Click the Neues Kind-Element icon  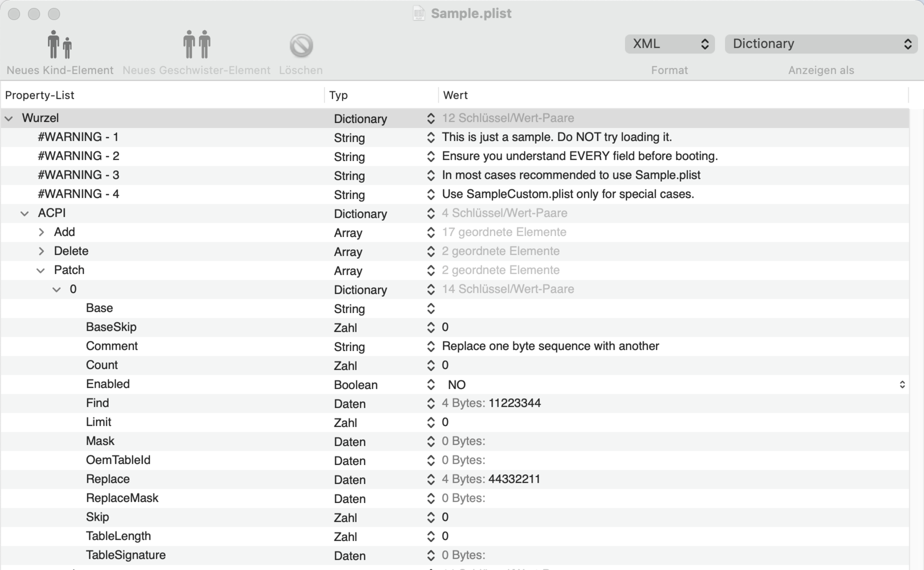coord(60,45)
